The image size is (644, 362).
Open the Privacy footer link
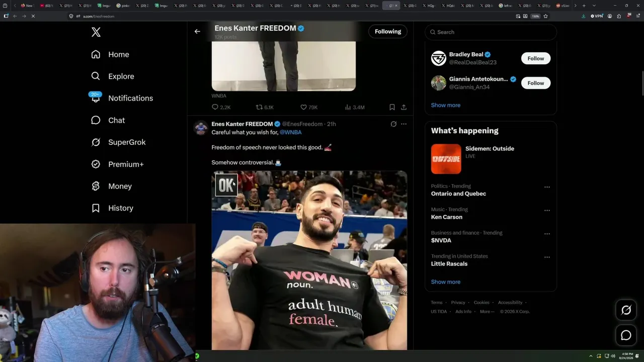458,303
